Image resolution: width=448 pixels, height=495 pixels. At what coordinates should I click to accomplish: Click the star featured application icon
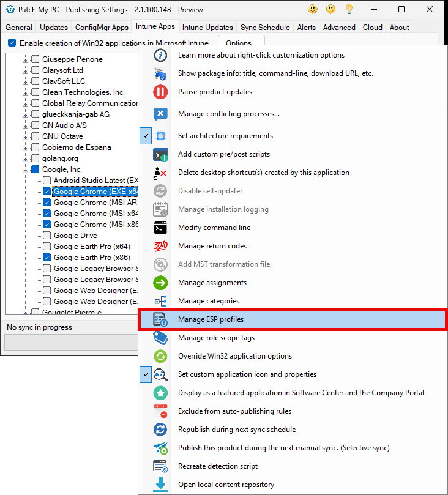160,393
